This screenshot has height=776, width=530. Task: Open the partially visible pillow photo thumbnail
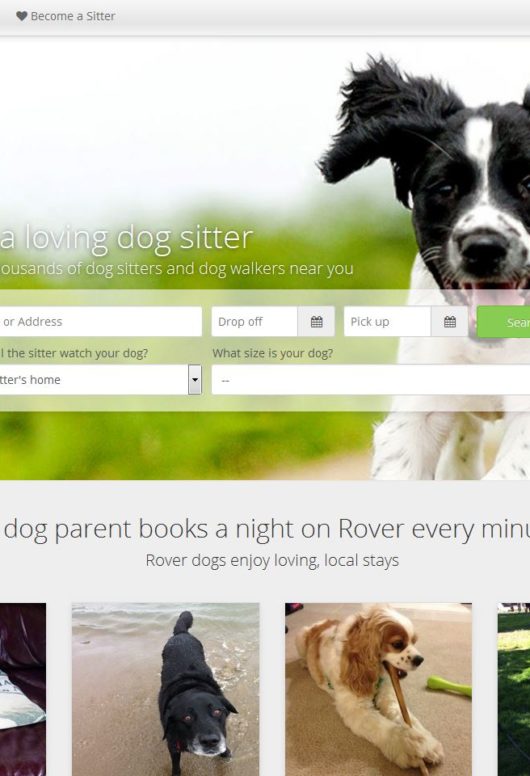coord(23,689)
